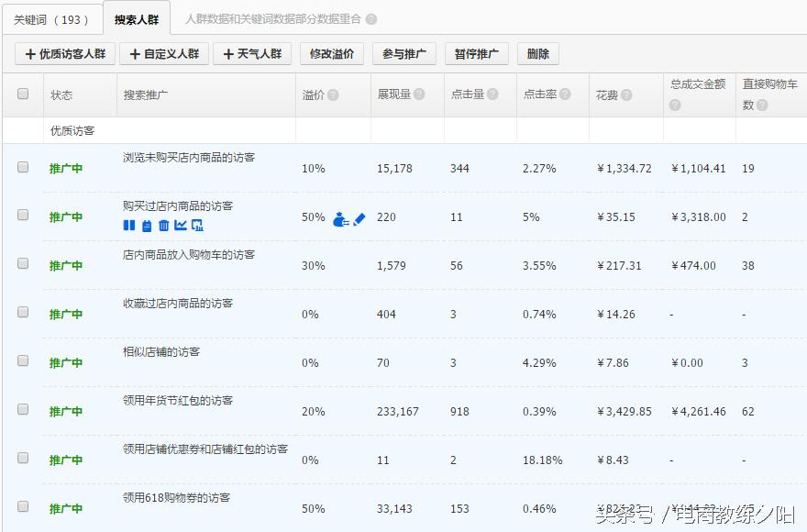The width and height of the screenshot is (807, 532).
Task: Click the 修改溢价 button
Action: 331,53
